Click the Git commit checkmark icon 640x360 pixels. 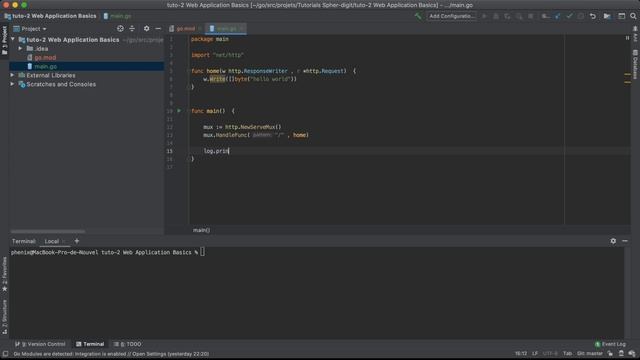pos(569,16)
